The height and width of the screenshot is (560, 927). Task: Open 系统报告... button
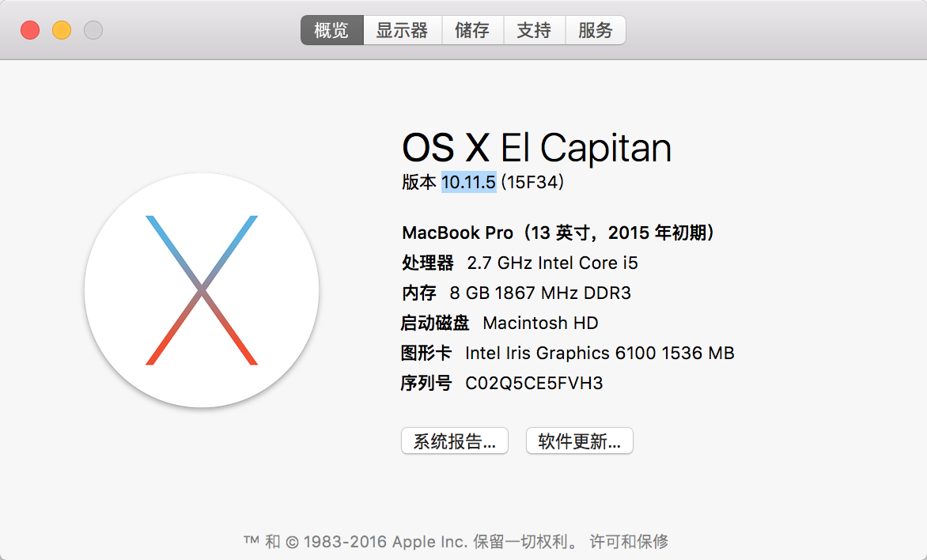455,441
